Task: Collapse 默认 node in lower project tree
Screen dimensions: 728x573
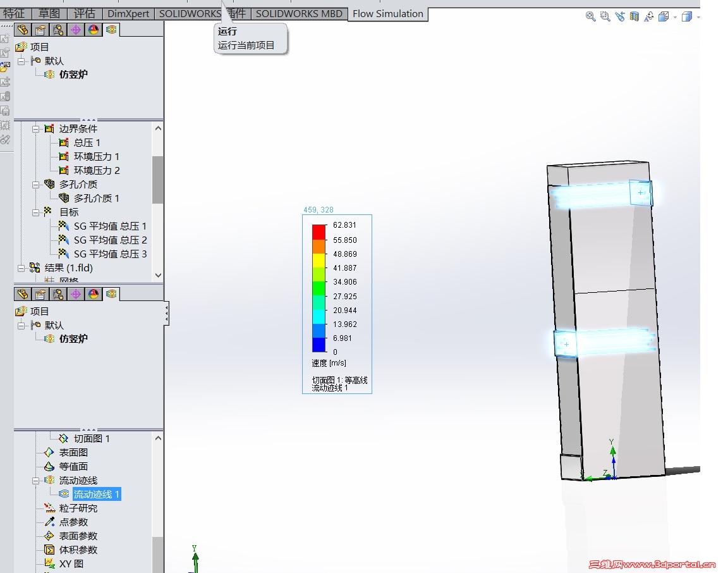Action: pos(21,325)
